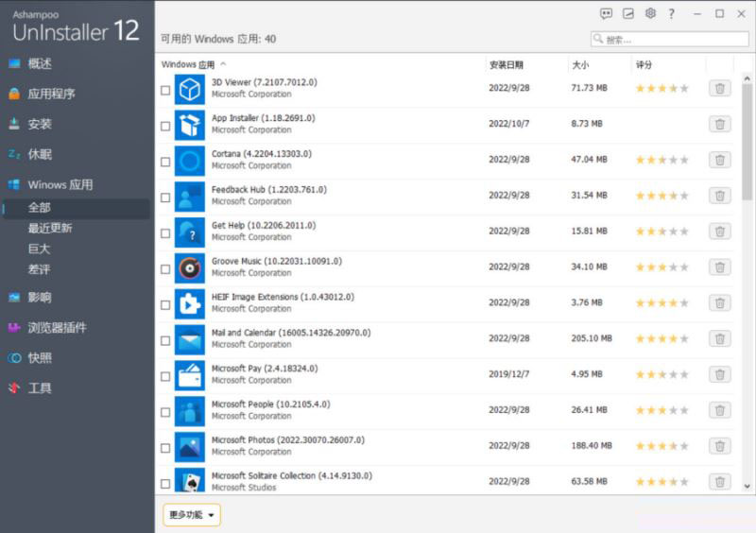Select 全部 under Windows apps
The height and width of the screenshot is (533, 756).
(76, 208)
